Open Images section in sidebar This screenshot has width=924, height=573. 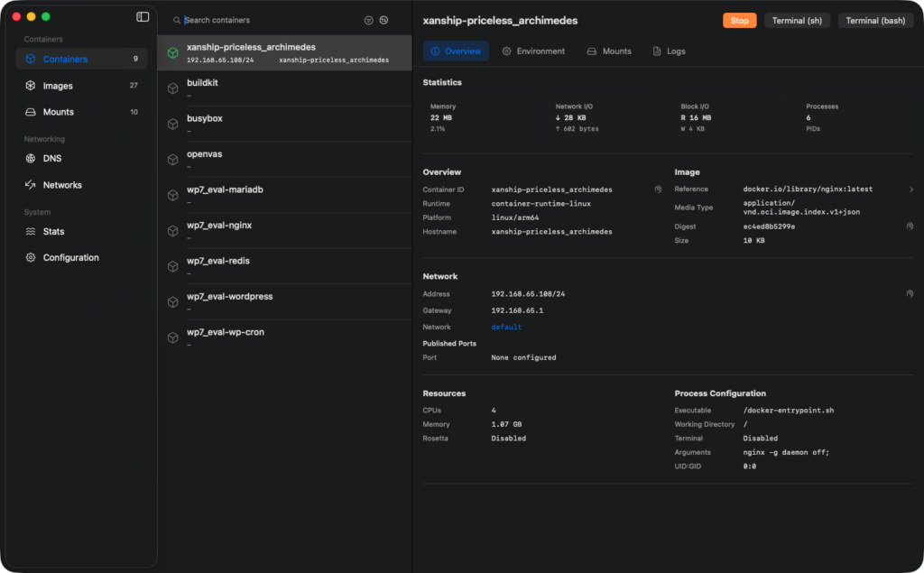coord(81,86)
